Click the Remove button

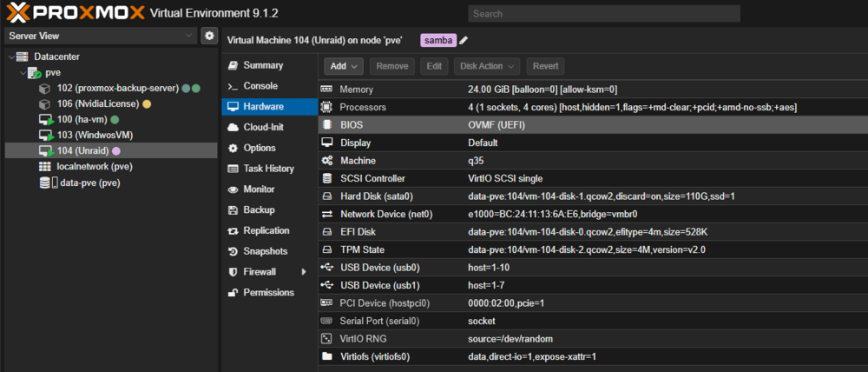pyautogui.click(x=392, y=66)
